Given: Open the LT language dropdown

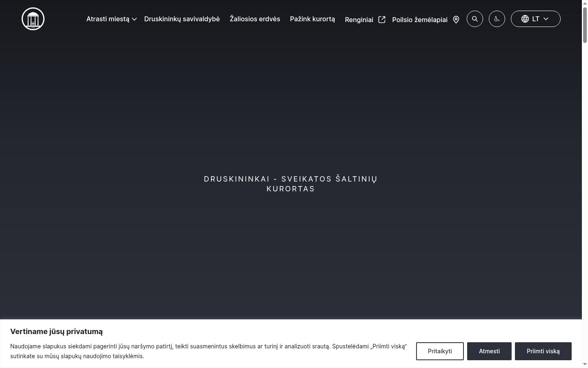Looking at the screenshot, I should [536, 19].
